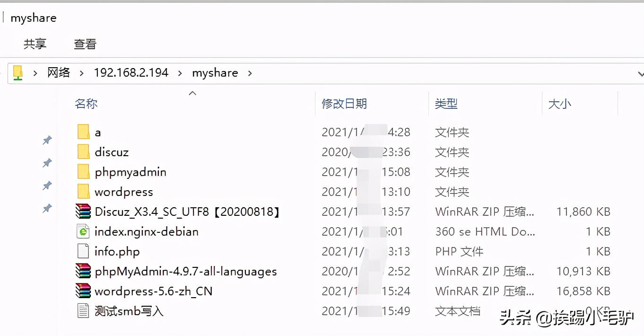Click the 11,860 KB size value

point(583,212)
